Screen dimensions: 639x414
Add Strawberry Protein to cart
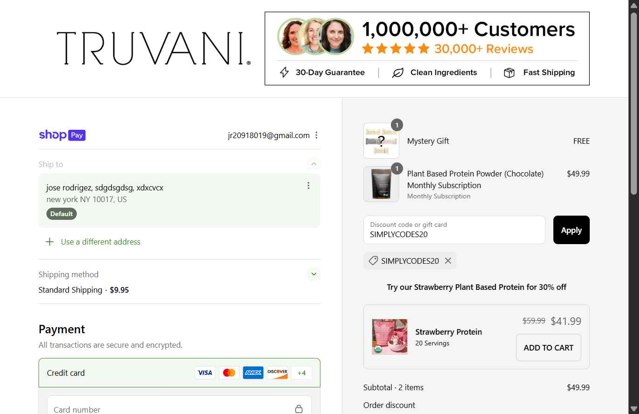[548, 348]
